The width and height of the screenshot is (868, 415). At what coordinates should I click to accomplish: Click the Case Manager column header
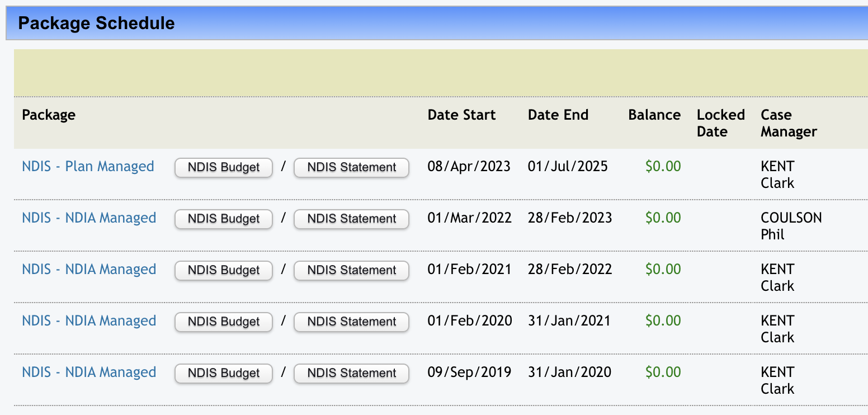(x=789, y=123)
